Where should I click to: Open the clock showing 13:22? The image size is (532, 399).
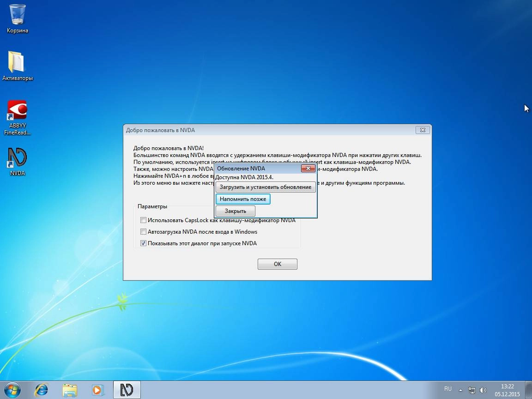tap(507, 387)
